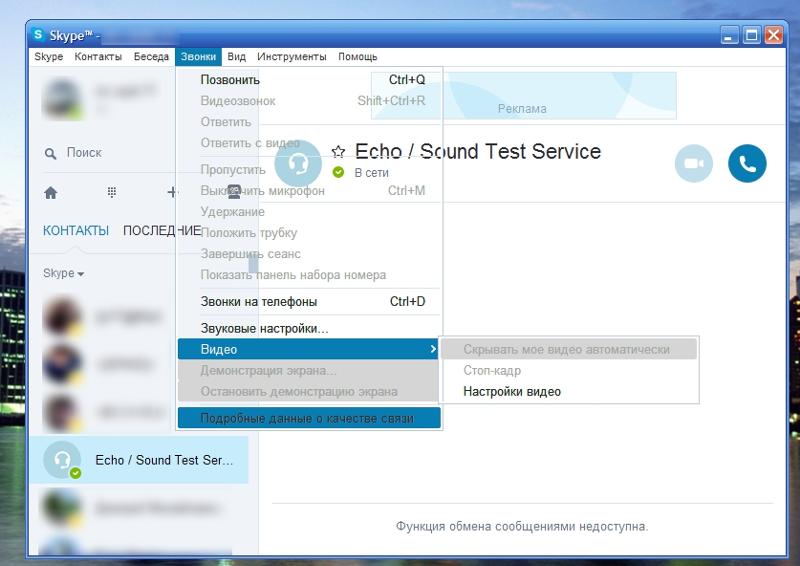Click the search magnifier icon
800x566 pixels.
pos(50,153)
